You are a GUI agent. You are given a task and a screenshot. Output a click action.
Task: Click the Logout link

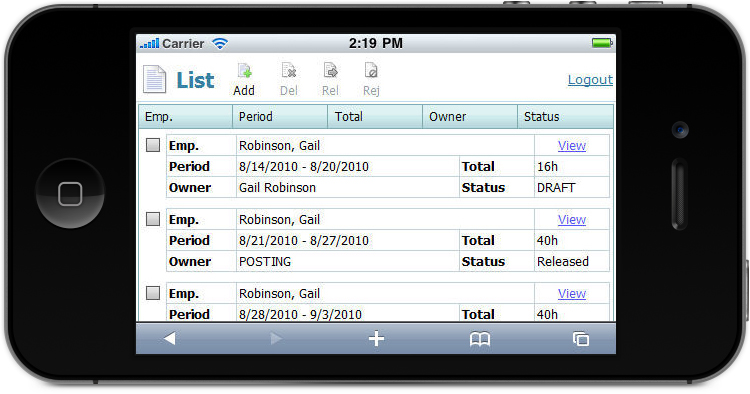tap(590, 79)
